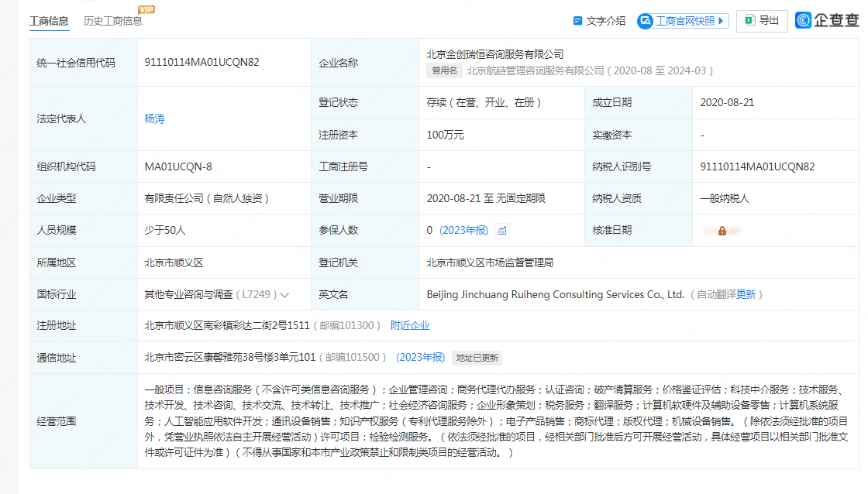Screen dimensions: 868x494
Task: Select company name 北京金创瑞恒咨询服务有限公司
Action: [x=495, y=54]
